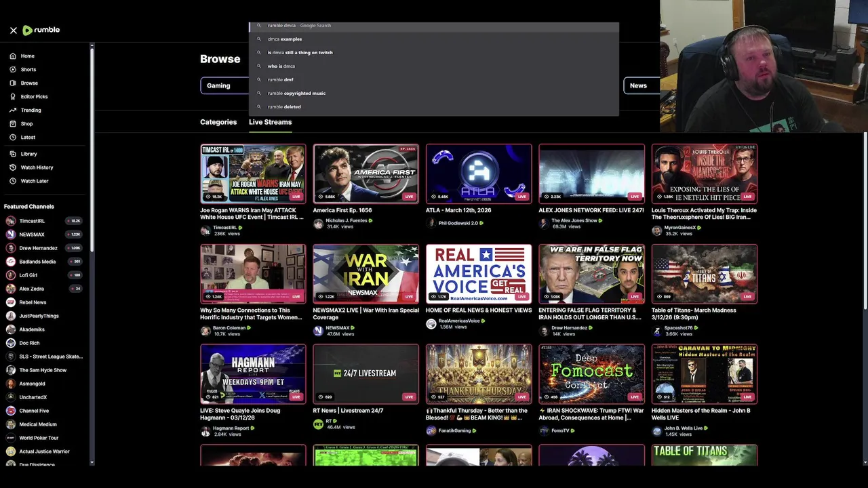Choose 'rumble deleted' suggestion
Image resolution: width=868 pixels, height=488 pixels.
coord(434,106)
